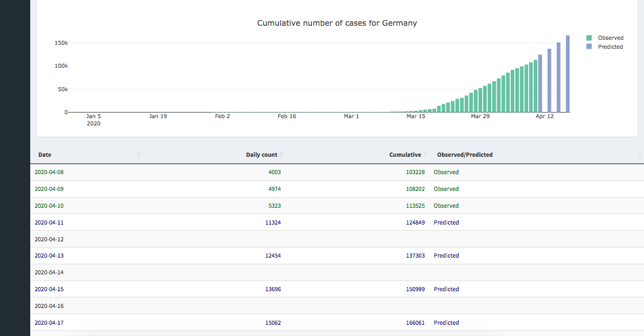Viewport: 644px width, 336px height.
Task: Click the first blue predicted bar in the chart
Action: pyautogui.click(x=540, y=83)
